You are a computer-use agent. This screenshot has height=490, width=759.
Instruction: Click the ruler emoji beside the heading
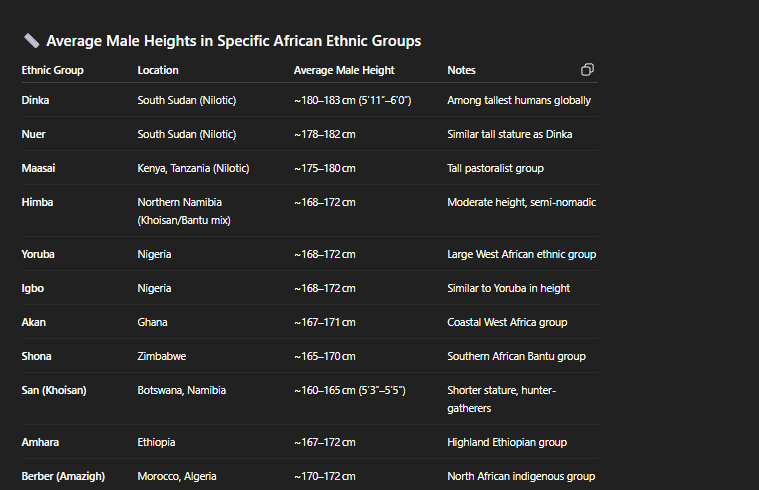tap(31, 41)
